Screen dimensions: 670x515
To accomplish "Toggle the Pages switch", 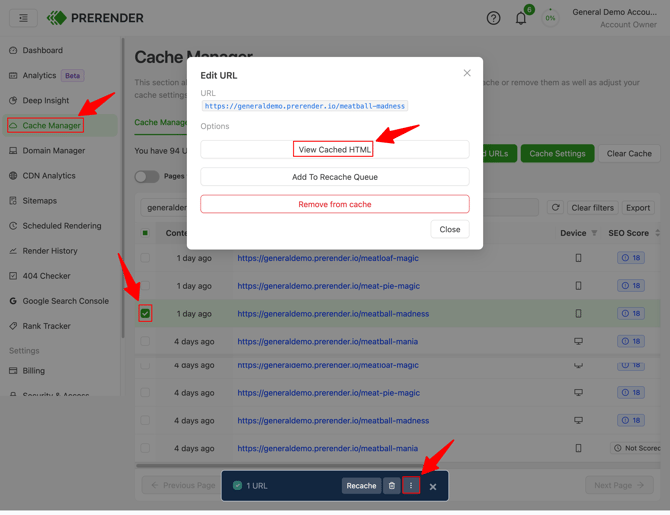I will (147, 177).
